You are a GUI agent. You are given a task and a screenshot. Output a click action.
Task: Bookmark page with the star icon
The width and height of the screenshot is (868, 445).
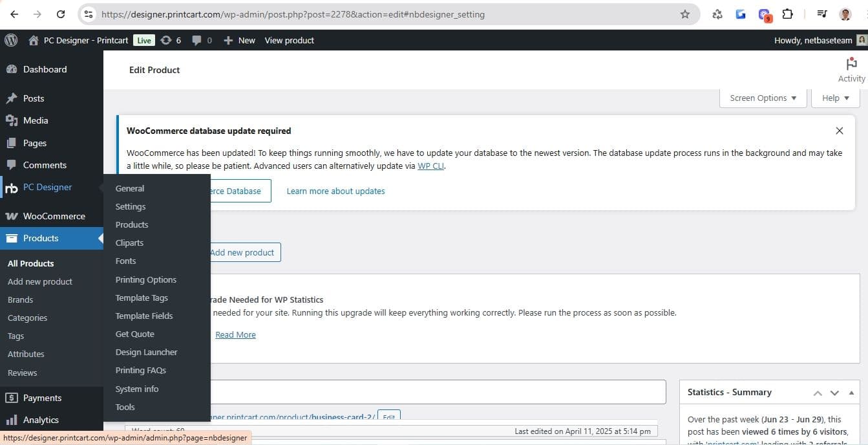685,14
